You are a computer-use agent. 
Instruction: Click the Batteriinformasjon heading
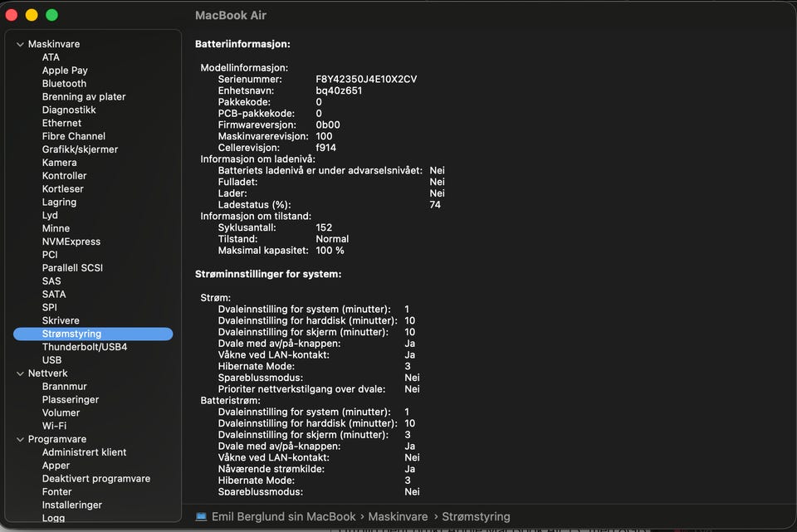(242, 44)
